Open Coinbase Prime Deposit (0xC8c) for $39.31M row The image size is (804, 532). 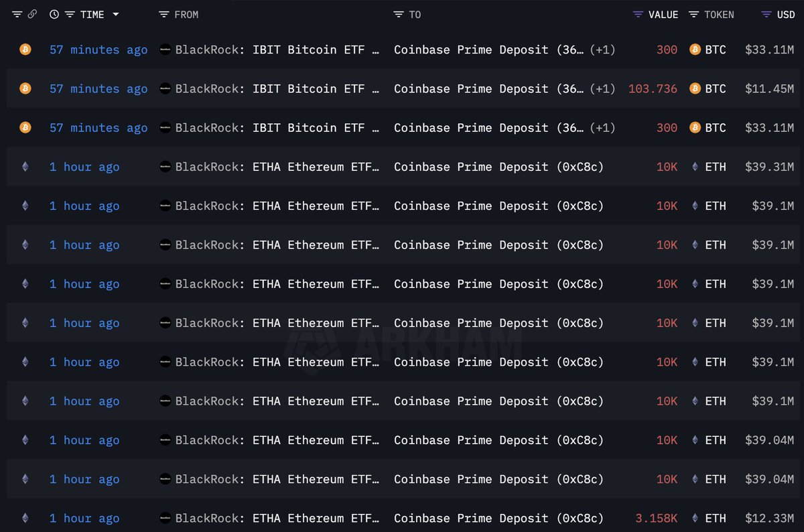[498, 167]
